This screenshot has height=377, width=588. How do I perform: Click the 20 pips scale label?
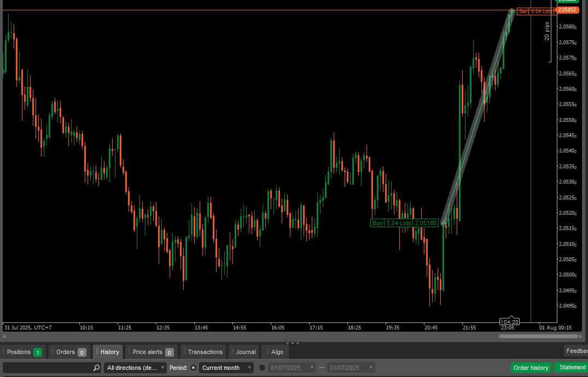(x=547, y=31)
